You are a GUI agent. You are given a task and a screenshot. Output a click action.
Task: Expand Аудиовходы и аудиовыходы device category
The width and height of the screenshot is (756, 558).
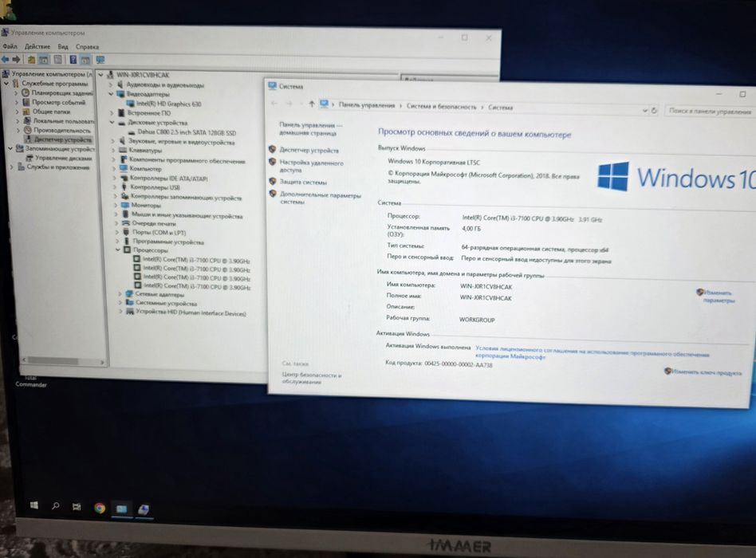coord(110,84)
